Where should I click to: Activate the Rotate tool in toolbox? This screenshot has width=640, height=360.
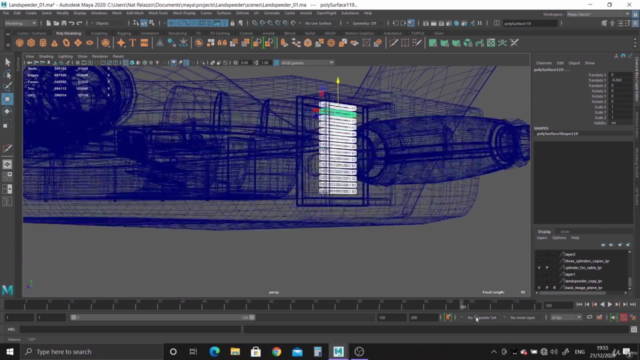[x=7, y=112]
